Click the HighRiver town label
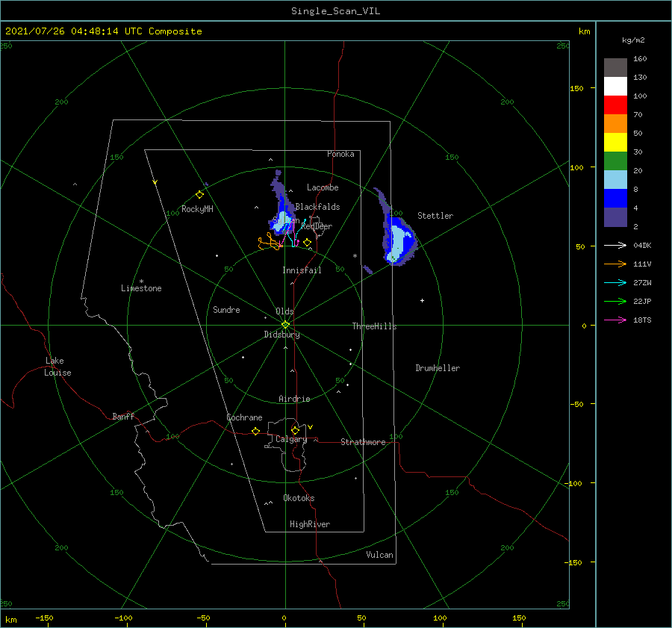 click(310, 524)
